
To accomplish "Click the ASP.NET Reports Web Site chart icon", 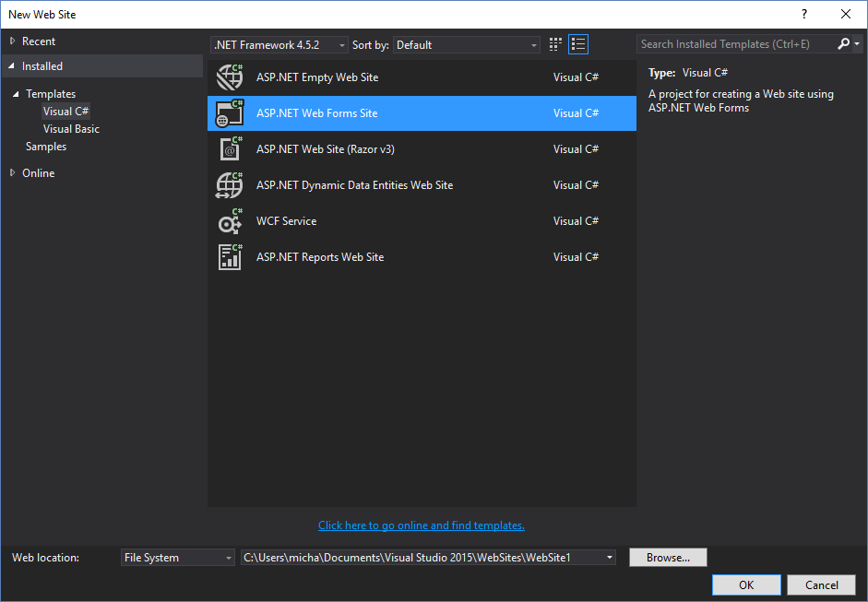I will click(230, 256).
